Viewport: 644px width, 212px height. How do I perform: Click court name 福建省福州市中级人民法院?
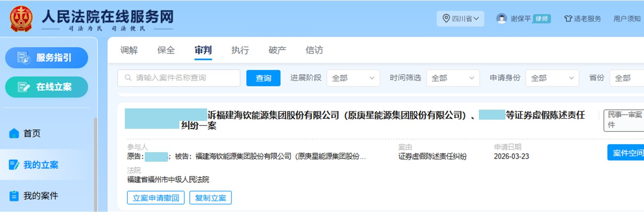(168, 179)
